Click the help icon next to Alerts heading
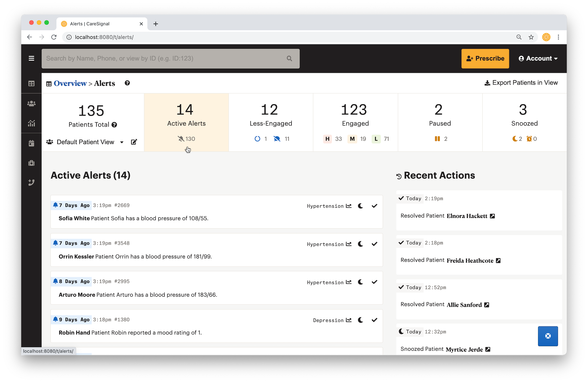588x383 pixels. (x=127, y=83)
